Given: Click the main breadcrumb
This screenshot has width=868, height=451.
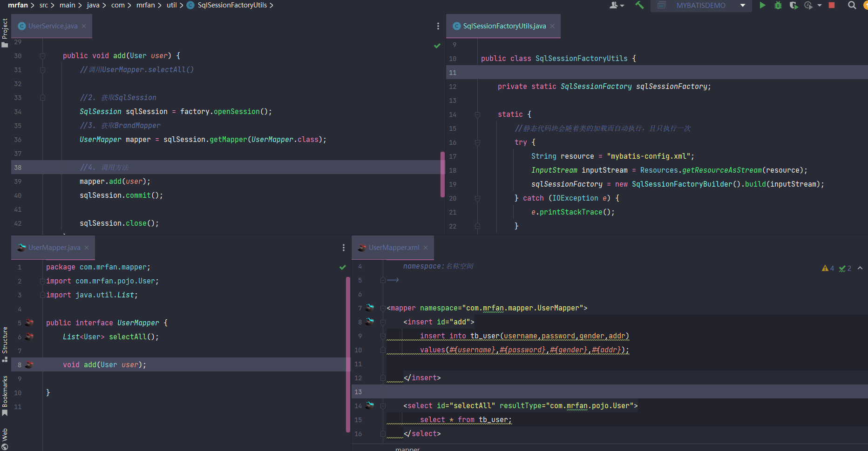Looking at the screenshot, I should coord(68,5).
